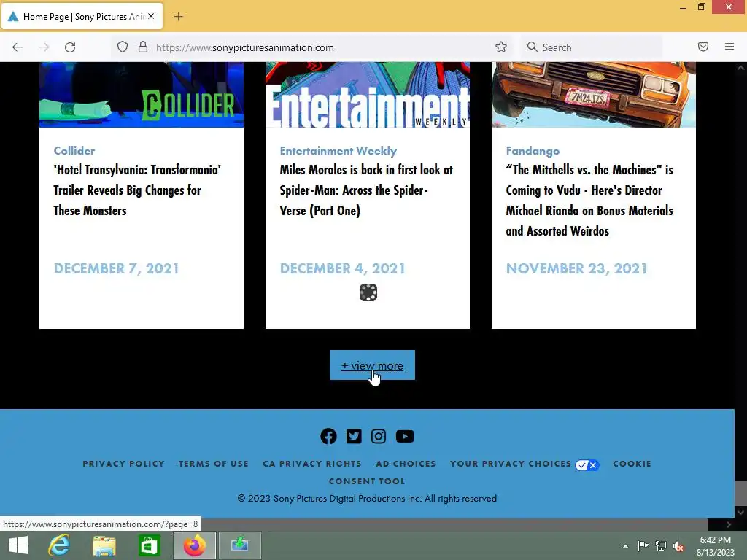Open the Privacy Policy footer link
This screenshot has width=747, height=560.
click(123, 464)
